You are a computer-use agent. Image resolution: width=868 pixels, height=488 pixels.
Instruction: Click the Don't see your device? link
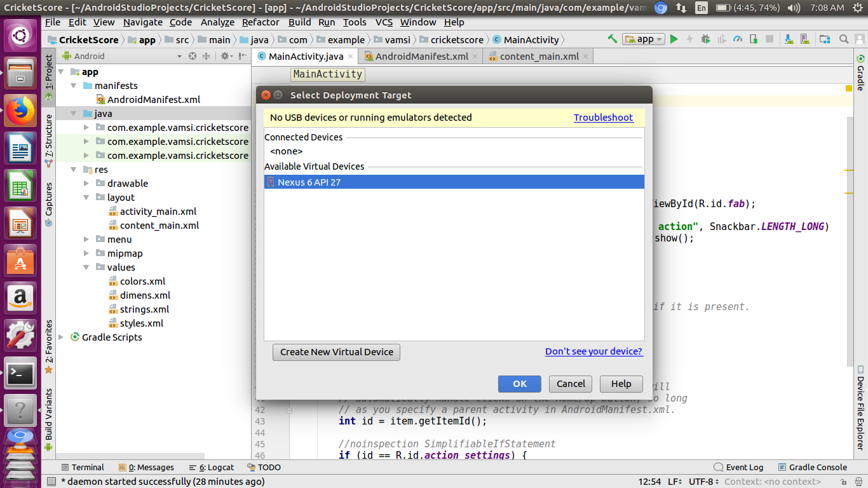tap(594, 351)
